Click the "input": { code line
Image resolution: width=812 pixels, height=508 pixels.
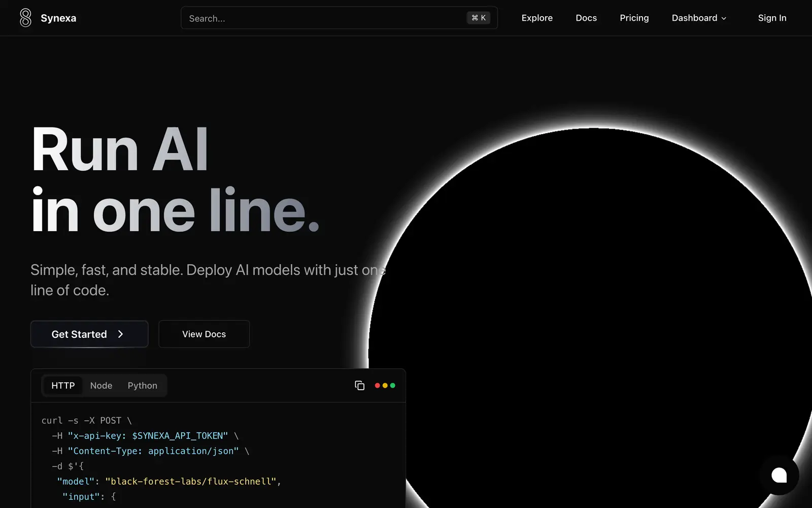tap(89, 497)
